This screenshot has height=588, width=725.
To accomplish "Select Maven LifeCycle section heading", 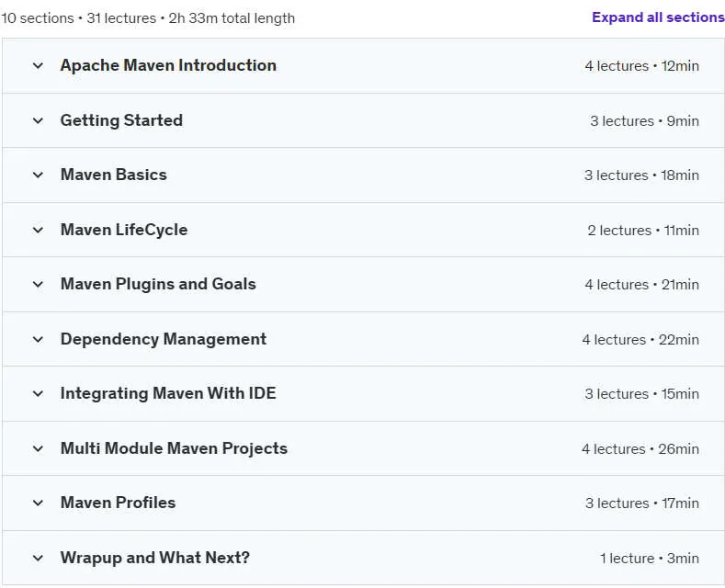I will [124, 230].
